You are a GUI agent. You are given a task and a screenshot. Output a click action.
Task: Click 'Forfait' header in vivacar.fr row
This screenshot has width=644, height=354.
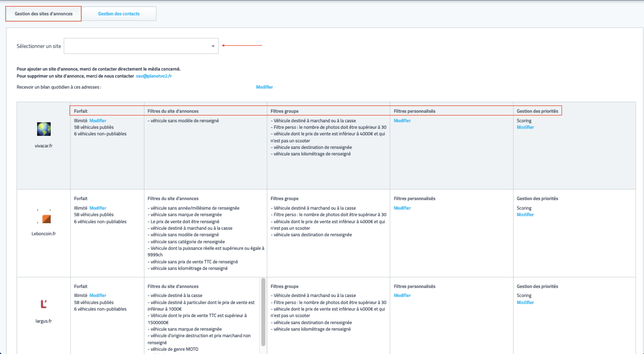tap(81, 111)
